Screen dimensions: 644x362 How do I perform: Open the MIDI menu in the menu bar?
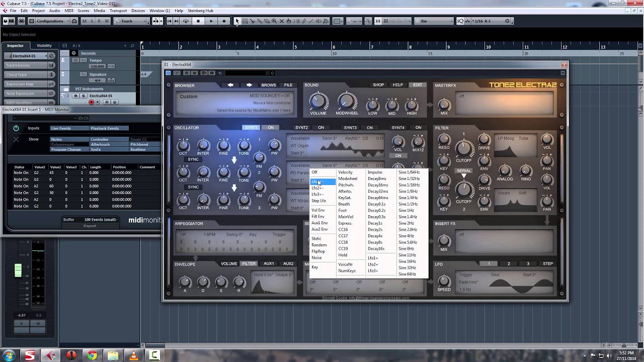[68, 11]
